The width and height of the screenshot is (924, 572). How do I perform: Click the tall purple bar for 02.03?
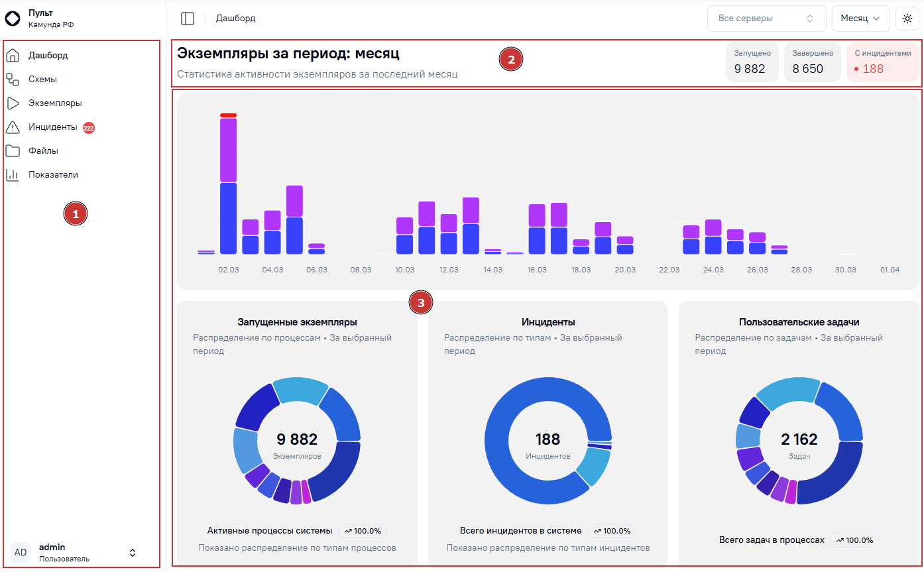[229, 150]
